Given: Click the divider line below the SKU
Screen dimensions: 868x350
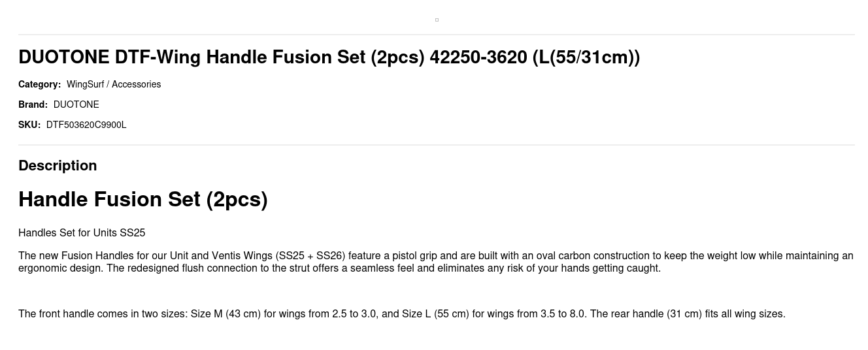Looking at the screenshot, I should click(437, 145).
